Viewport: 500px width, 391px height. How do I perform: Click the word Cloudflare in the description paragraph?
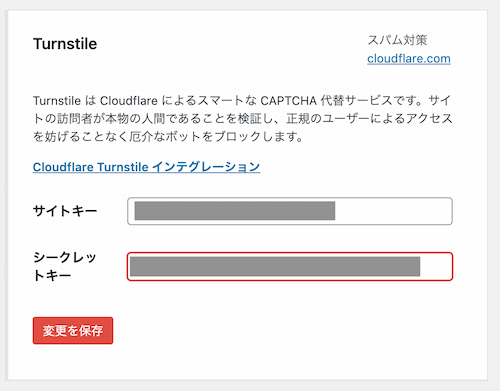point(129,101)
